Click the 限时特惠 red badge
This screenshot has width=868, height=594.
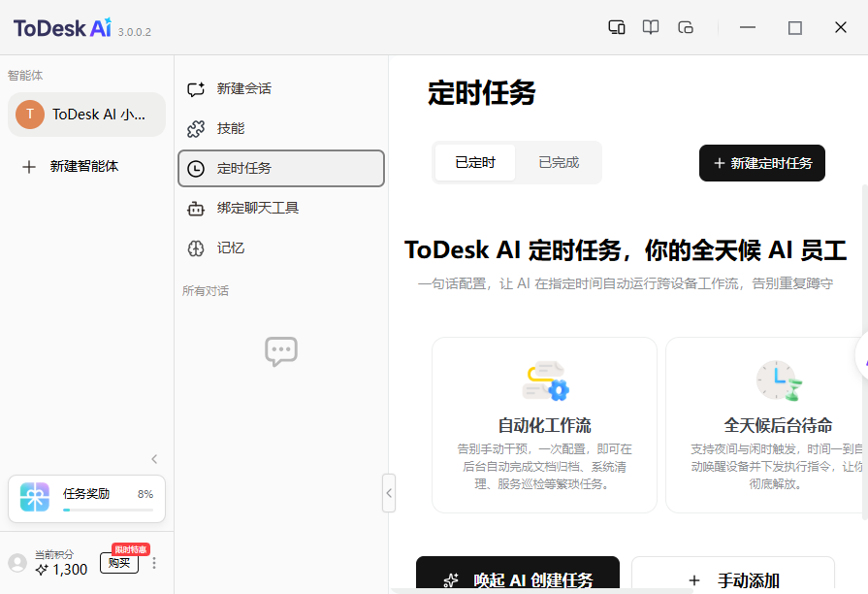(131, 549)
